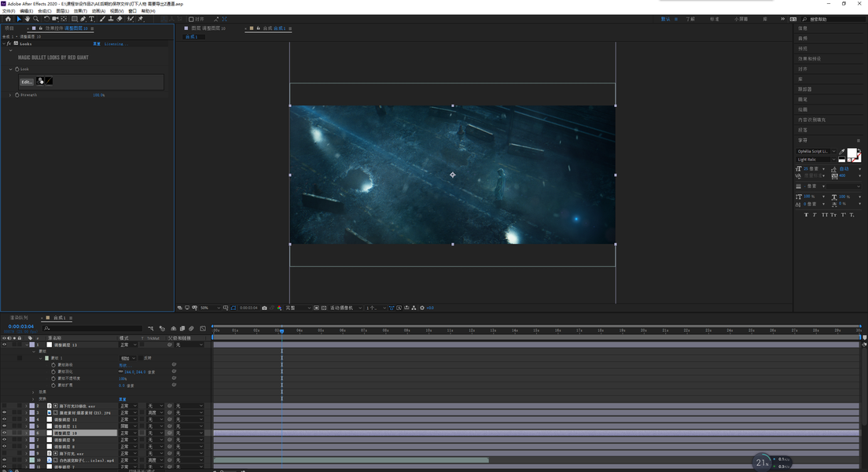The image size is (868, 472).
Task: Toggle visibility of layer 3 JPG footage
Action: click(5, 413)
